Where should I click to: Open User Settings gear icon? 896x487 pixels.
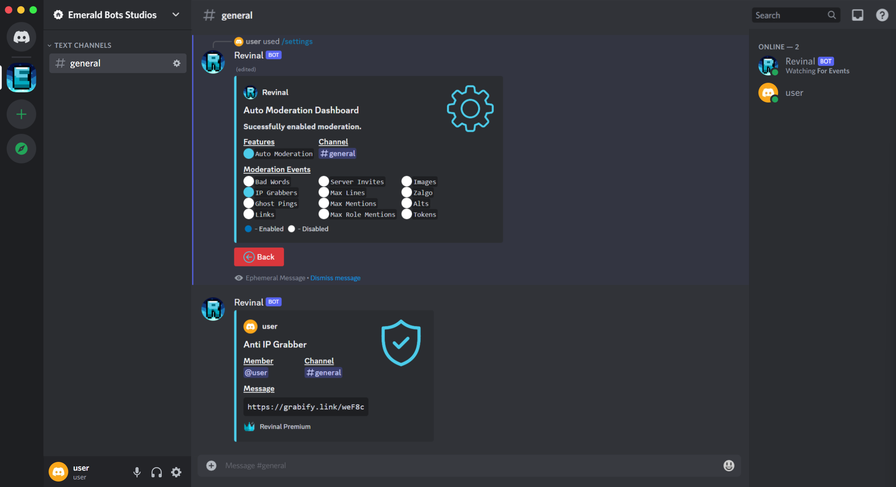click(x=176, y=472)
